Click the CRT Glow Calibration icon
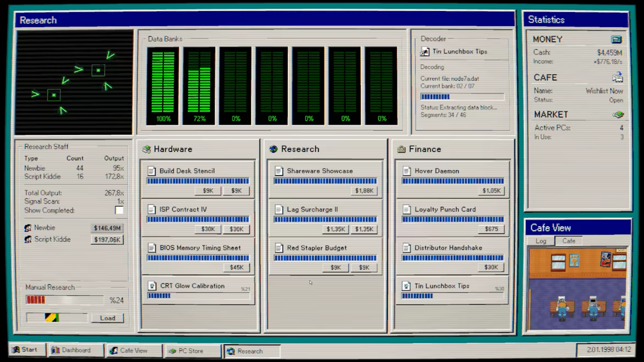This screenshot has height=362, width=644. [x=152, y=286]
